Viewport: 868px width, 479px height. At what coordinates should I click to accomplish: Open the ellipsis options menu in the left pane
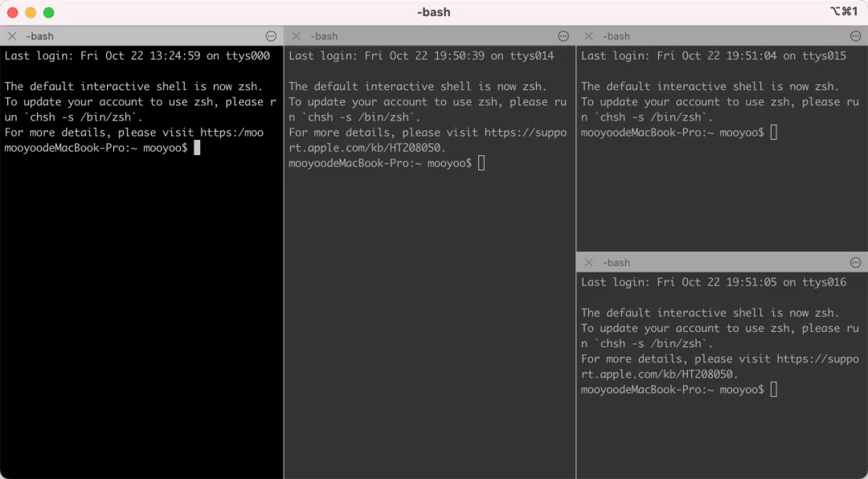coord(271,36)
